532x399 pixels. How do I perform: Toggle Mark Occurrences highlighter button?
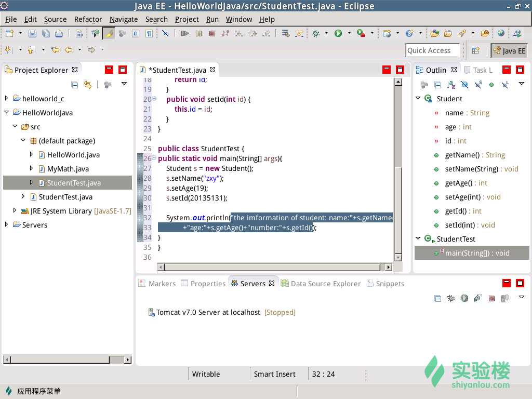pos(109,33)
